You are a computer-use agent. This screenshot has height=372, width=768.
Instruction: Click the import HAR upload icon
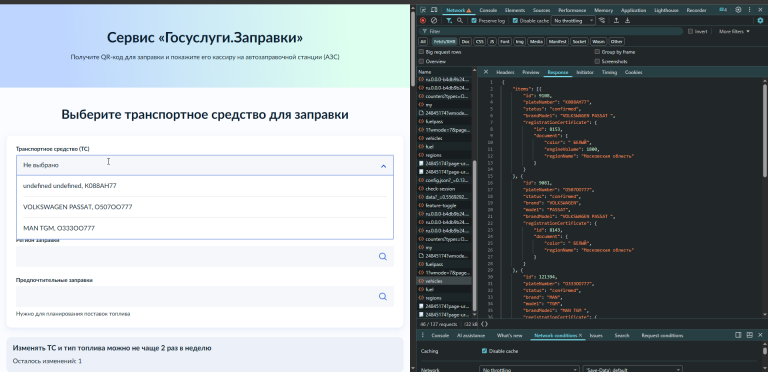click(616, 21)
